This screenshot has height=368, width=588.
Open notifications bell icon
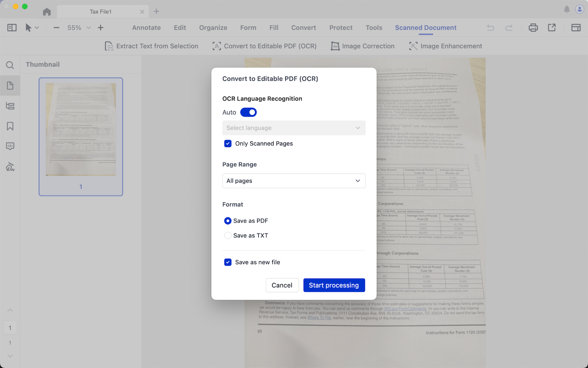click(567, 10)
